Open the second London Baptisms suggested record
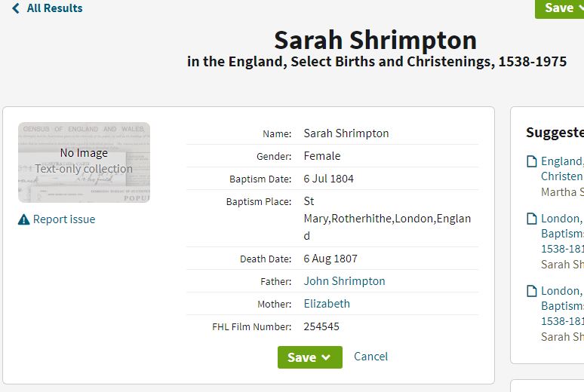584x392 pixels. click(562, 305)
